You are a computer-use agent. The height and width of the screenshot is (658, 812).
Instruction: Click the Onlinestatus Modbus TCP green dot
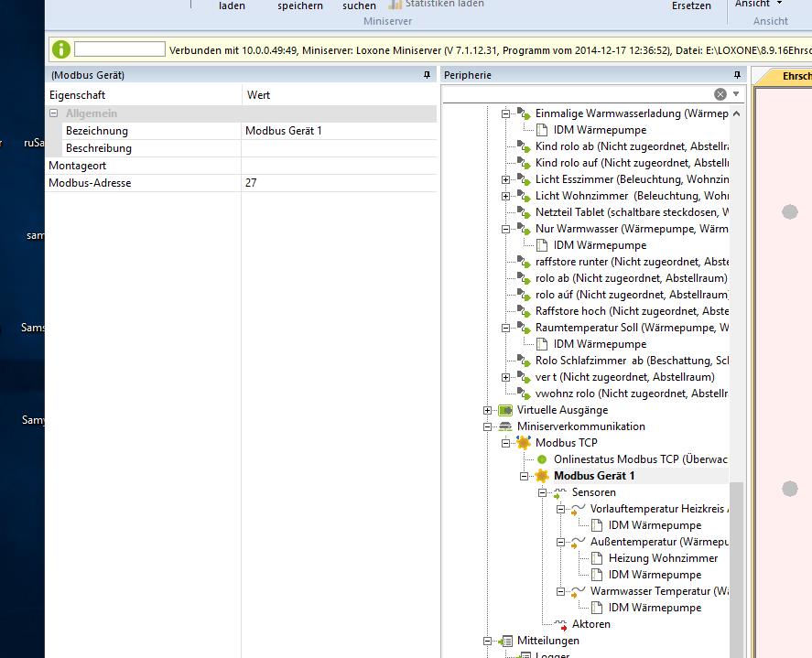pyautogui.click(x=542, y=459)
